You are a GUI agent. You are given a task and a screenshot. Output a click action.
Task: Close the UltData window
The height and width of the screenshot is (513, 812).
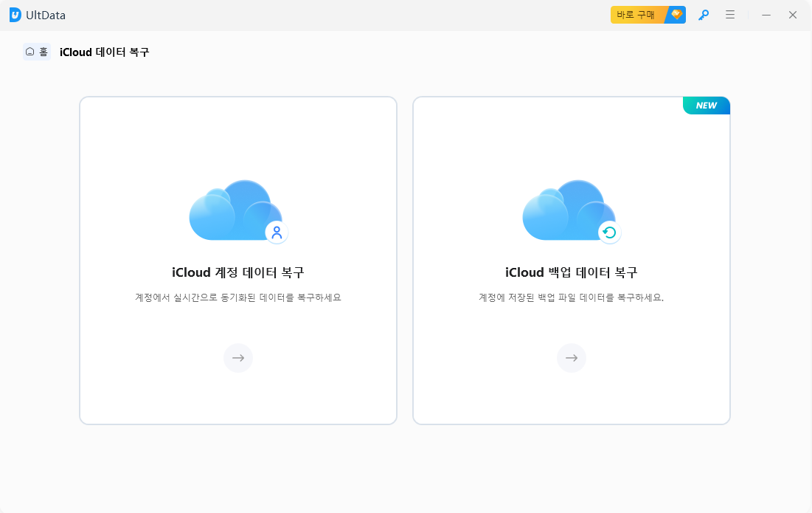(793, 15)
